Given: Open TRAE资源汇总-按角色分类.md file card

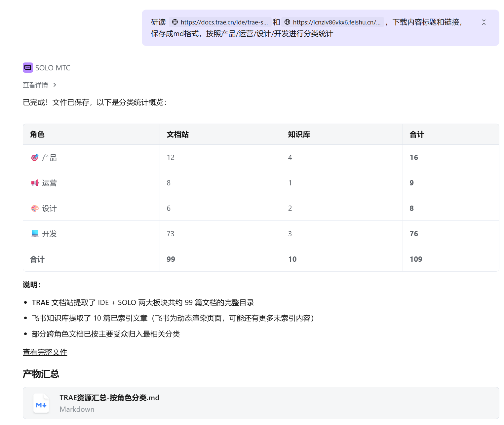Looking at the screenshot, I should 109,398.
